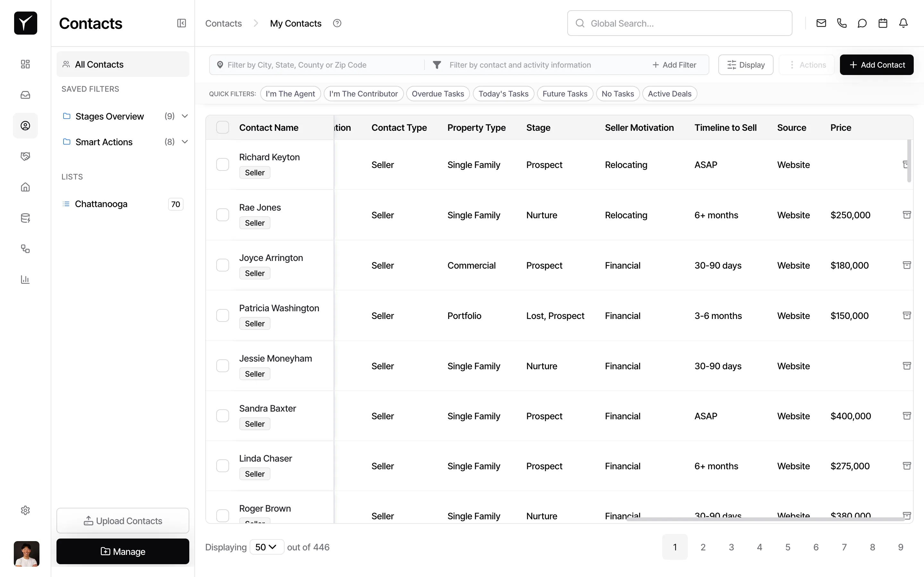
Task: Open the calendar icon in the top bar
Action: click(x=883, y=23)
